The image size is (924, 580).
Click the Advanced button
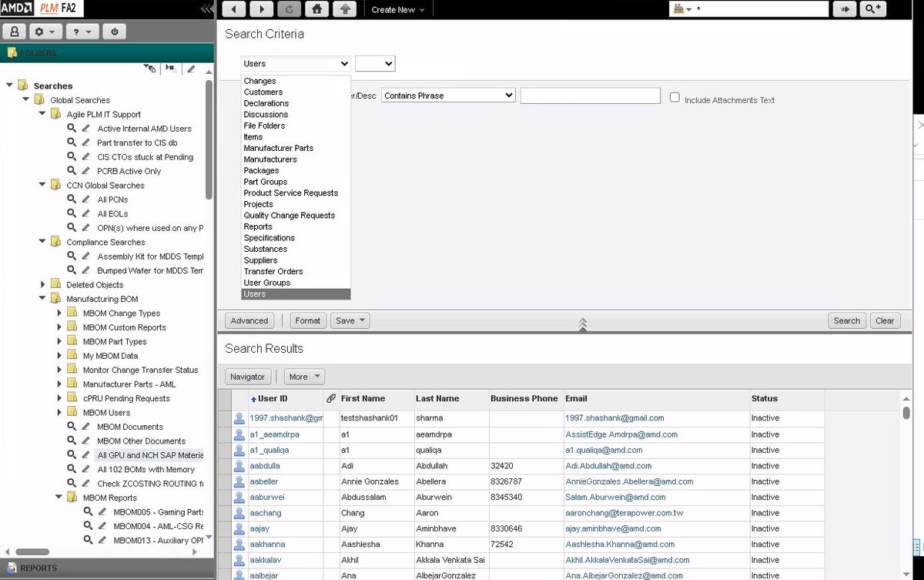coord(249,320)
